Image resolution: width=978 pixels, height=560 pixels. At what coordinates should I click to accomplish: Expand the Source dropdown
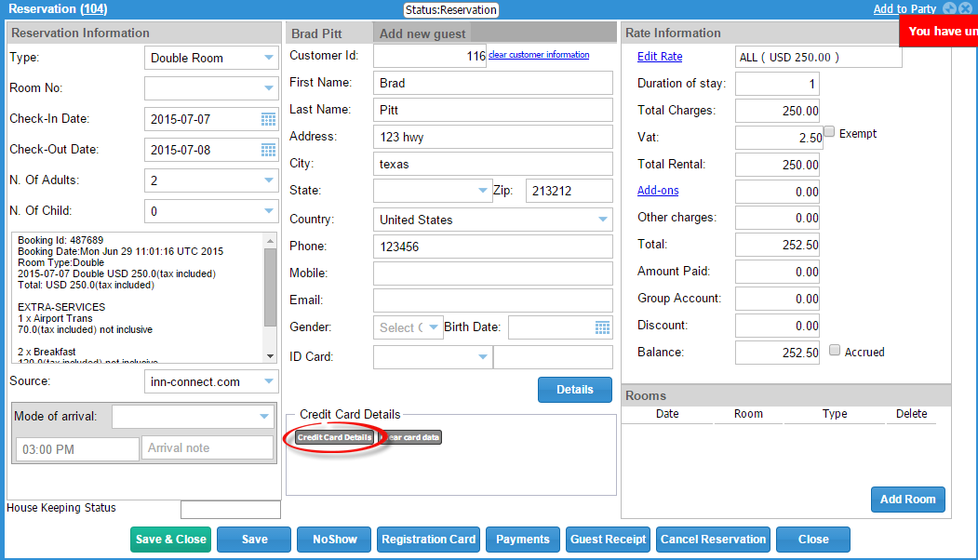tap(269, 381)
